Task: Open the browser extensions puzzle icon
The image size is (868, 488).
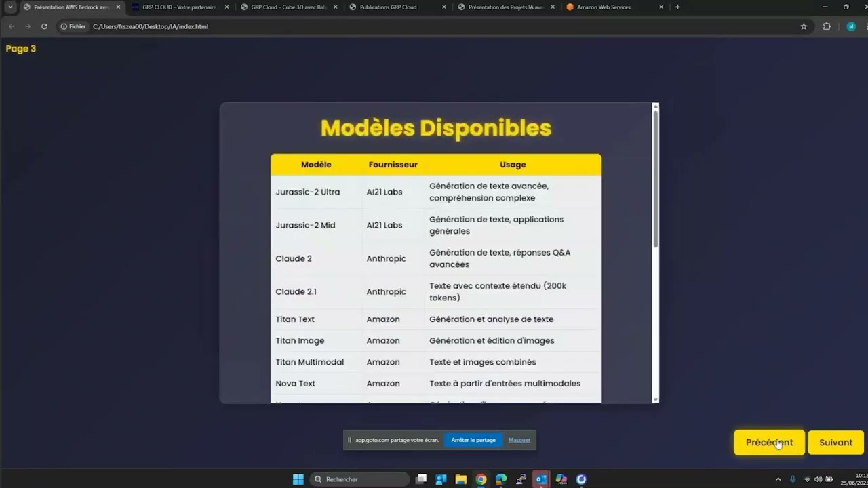Action: tap(827, 26)
